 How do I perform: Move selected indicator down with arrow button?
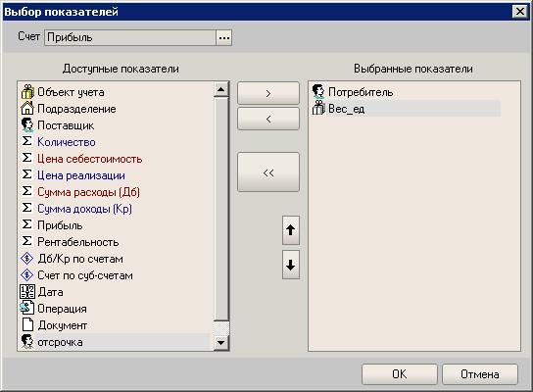coord(291,265)
